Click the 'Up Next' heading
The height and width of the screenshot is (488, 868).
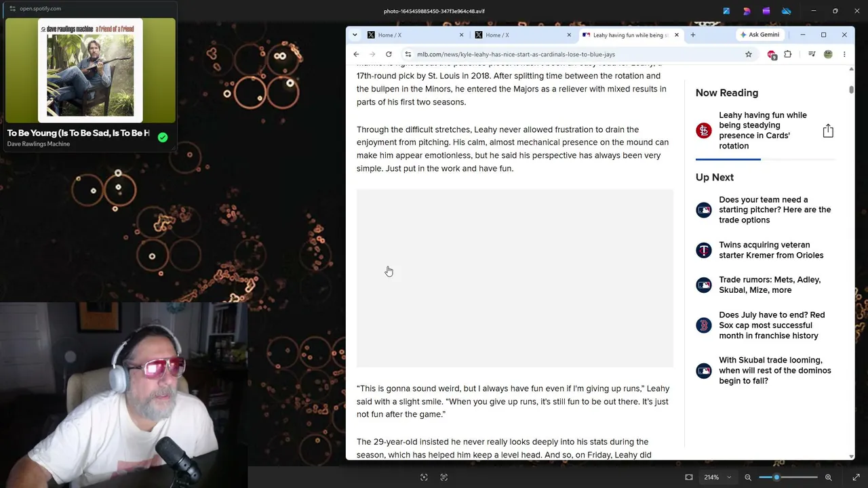[x=715, y=178]
